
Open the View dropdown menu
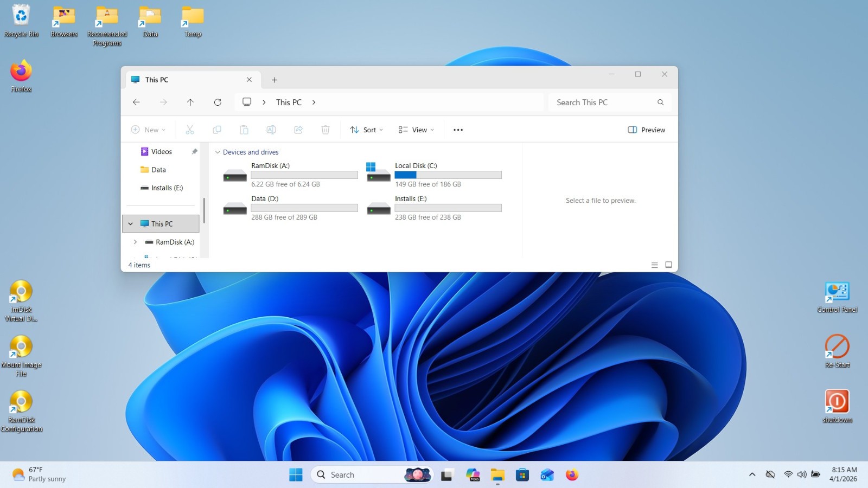(416, 130)
